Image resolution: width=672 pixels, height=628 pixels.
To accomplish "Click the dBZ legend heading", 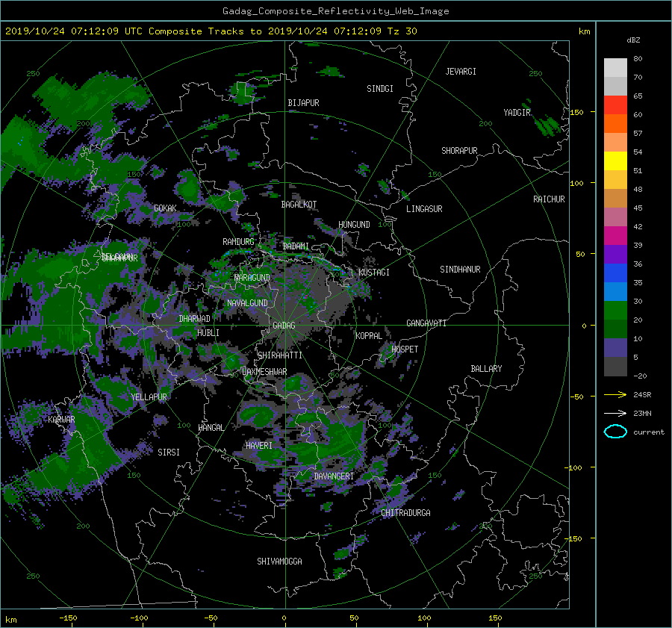I will point(633,40).
